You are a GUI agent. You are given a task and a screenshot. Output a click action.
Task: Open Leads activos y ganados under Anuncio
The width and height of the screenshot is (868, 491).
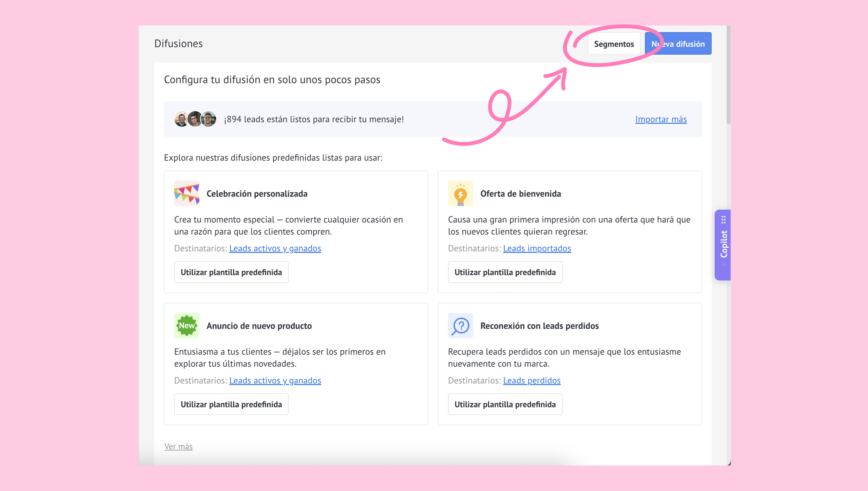click(x=275, y=381)
